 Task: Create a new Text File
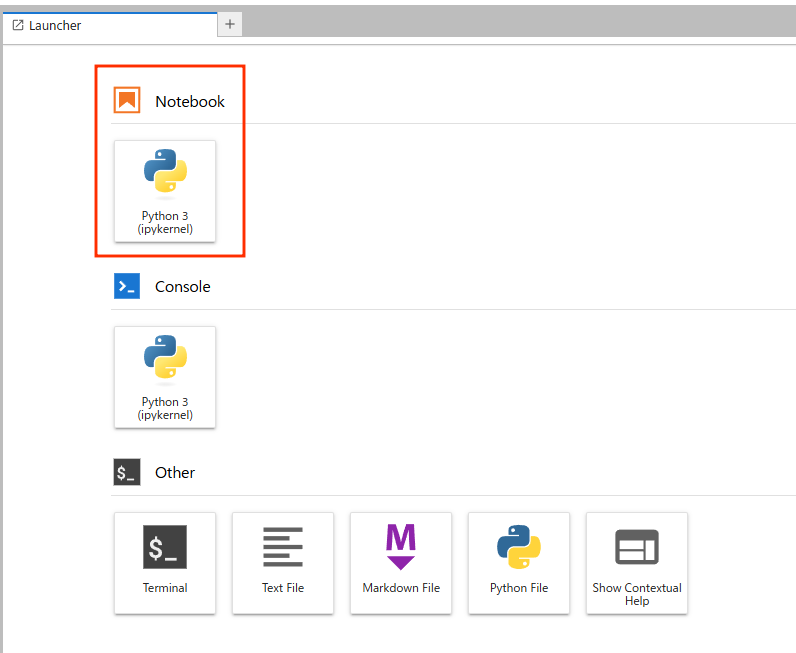coord(283,562)
